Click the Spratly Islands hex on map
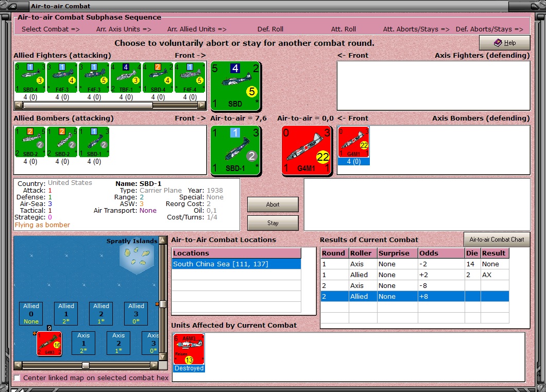546x392 pixels. click(137, 257)
